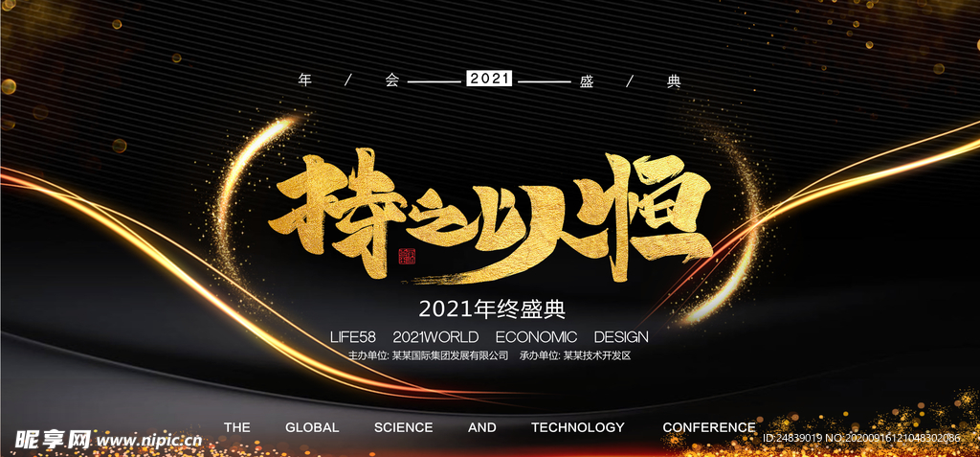The width and height of the screenshot is (980, 457).
Task: Click the "LIFE58" text
Action: (353, 337)
